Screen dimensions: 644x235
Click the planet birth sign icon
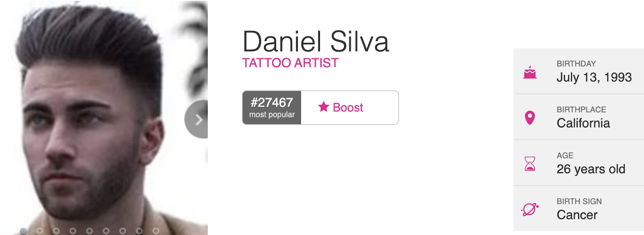coord(530,210)
